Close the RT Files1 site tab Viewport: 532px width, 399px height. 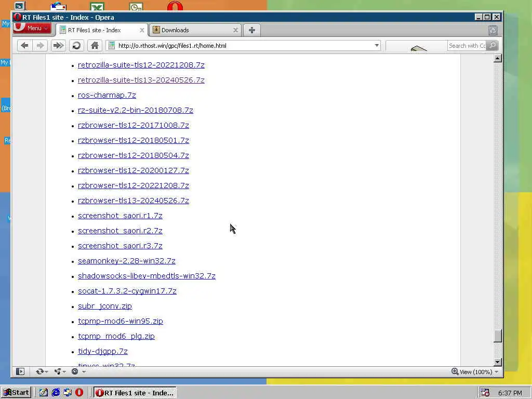pyautogui.click(x=142, y=30)
